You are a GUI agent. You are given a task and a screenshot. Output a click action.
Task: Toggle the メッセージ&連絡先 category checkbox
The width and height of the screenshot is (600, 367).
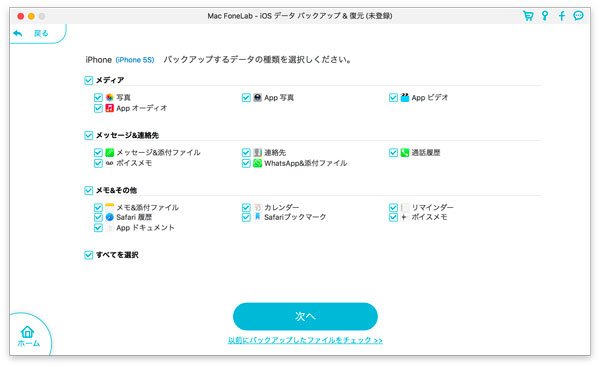[x=88, y=135]
